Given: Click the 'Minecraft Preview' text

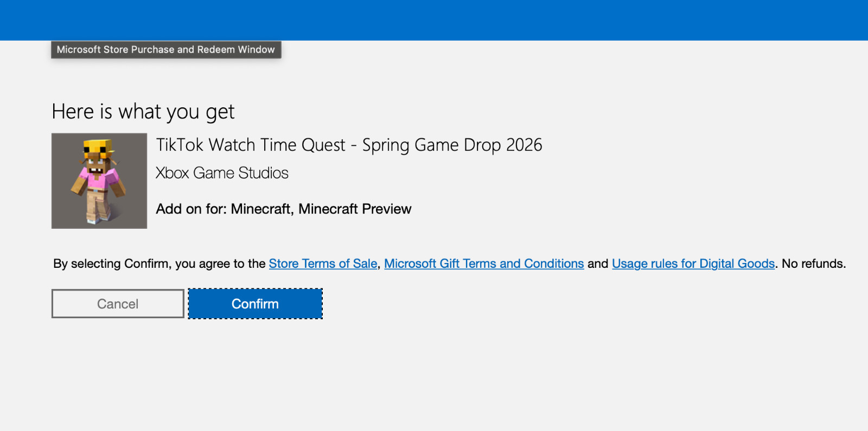Looking at the screenshot, I should tap(355, 209).
